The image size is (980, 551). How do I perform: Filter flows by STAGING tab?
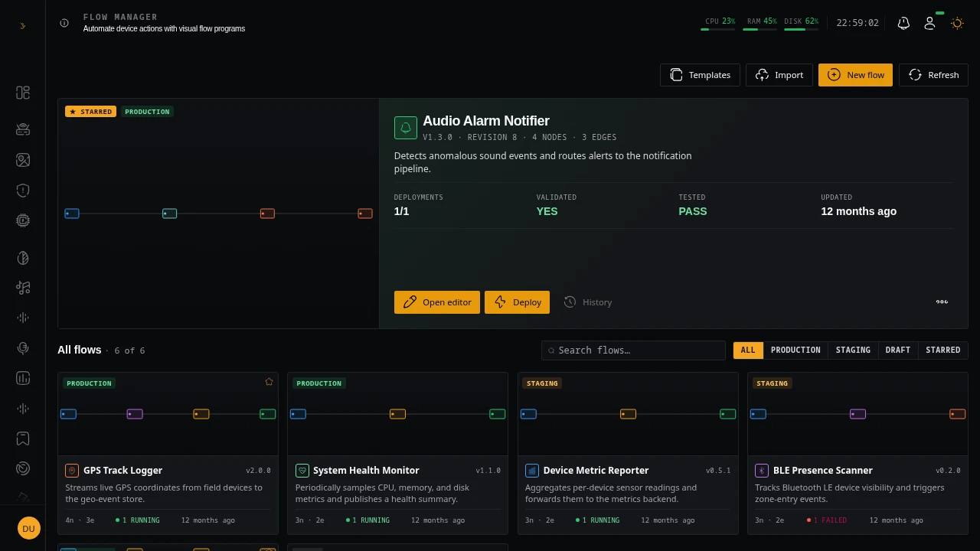853,350
